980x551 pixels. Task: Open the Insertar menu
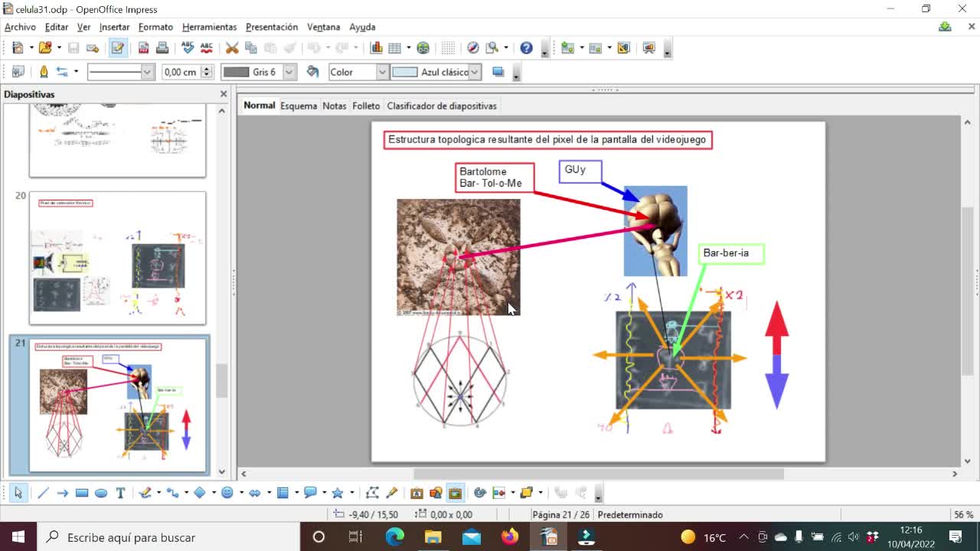[x=114, y=27]
